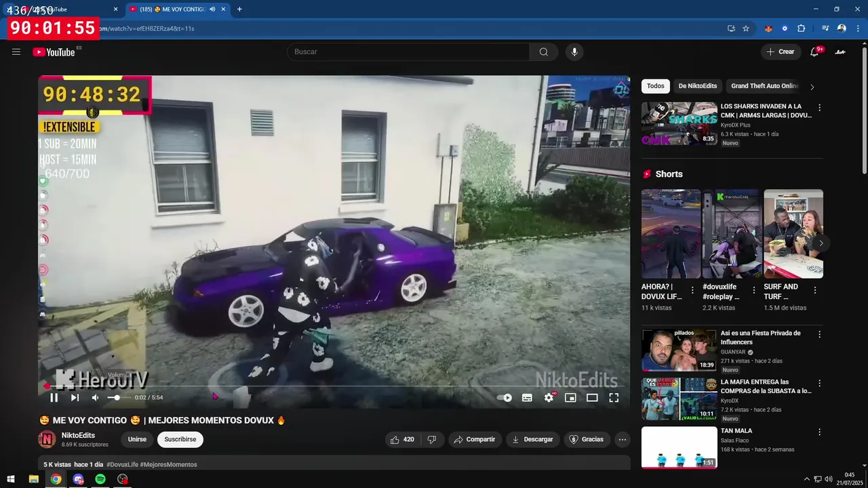The height and width of the screenshot is (488, 868).
Task: Mute the video player volume
Action: (96, 398)
